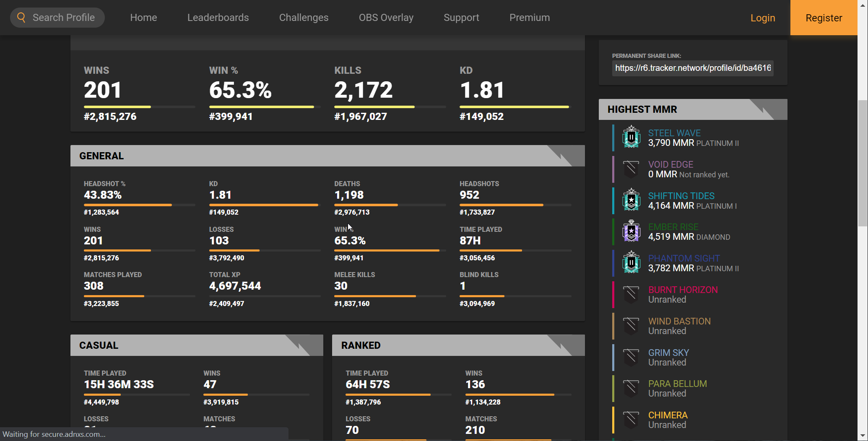Screen dimensions: 868x441
Task: Click the Void Edge unranked badge icon
Action: point(631,169)
